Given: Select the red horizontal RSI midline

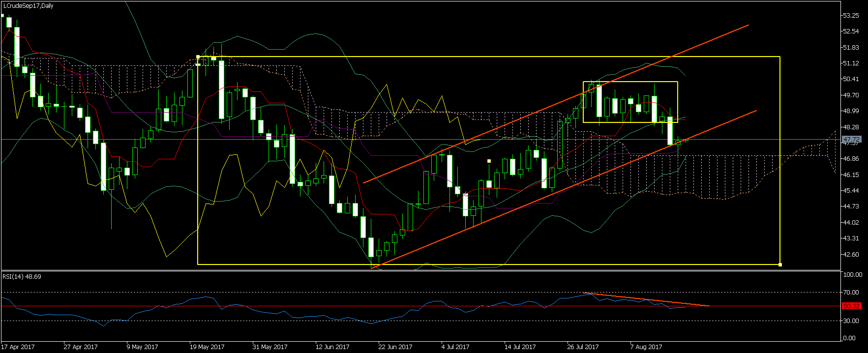Looking at the screenshot, I should (420, 306).
